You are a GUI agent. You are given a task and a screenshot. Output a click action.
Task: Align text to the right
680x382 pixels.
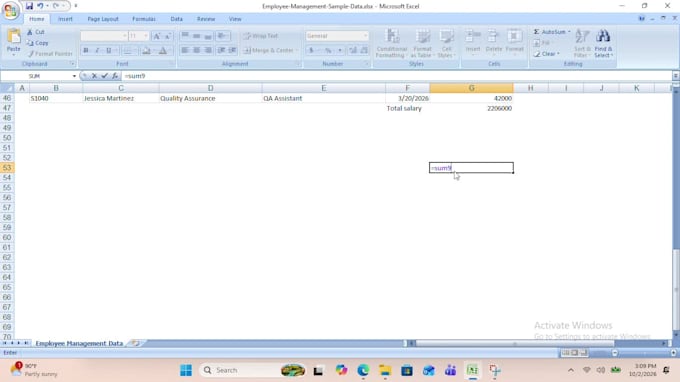(x=208, y=50)
